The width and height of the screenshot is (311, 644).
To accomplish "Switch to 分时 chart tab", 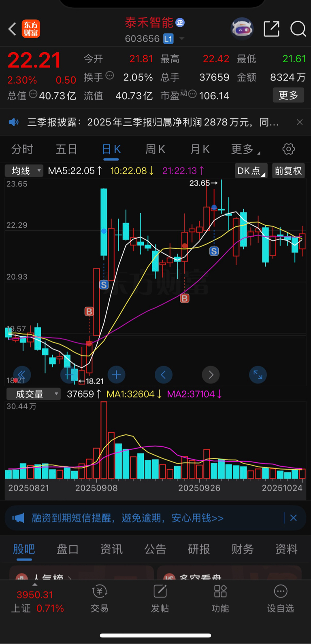I will 22,150.
